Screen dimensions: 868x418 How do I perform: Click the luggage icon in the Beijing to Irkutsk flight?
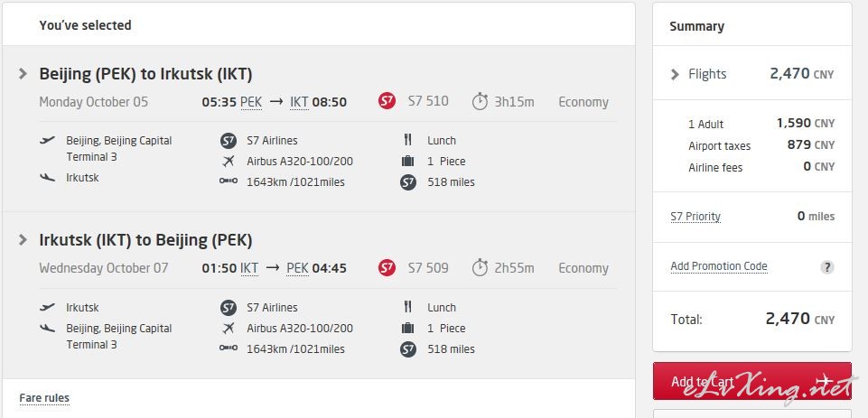[408, 161]
